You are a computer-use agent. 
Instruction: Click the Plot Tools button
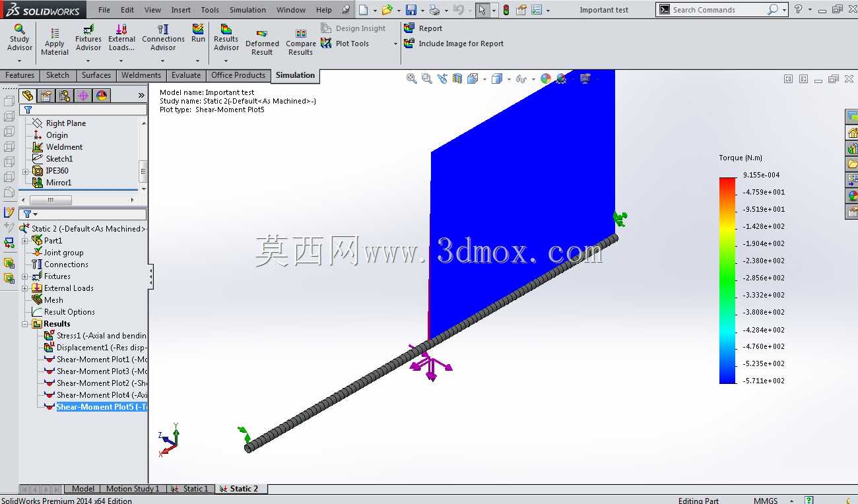pyautogui.click(x=345, y=44)
